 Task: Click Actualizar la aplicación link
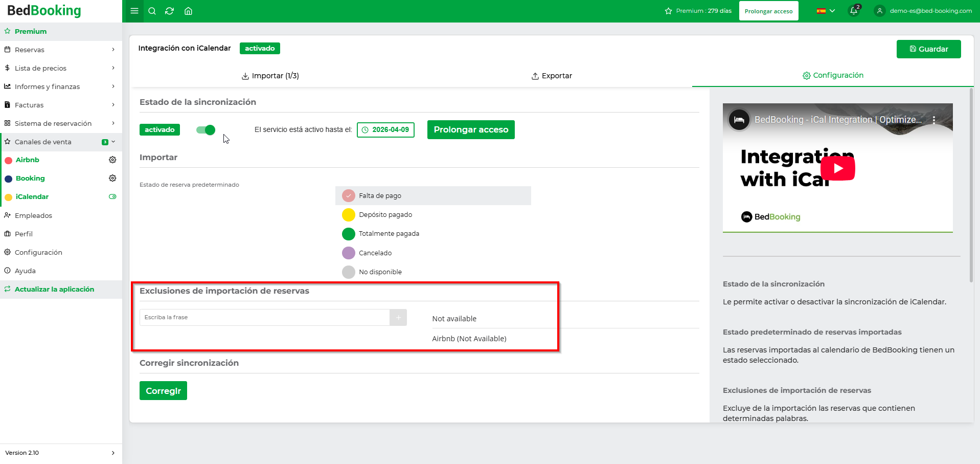54,289
